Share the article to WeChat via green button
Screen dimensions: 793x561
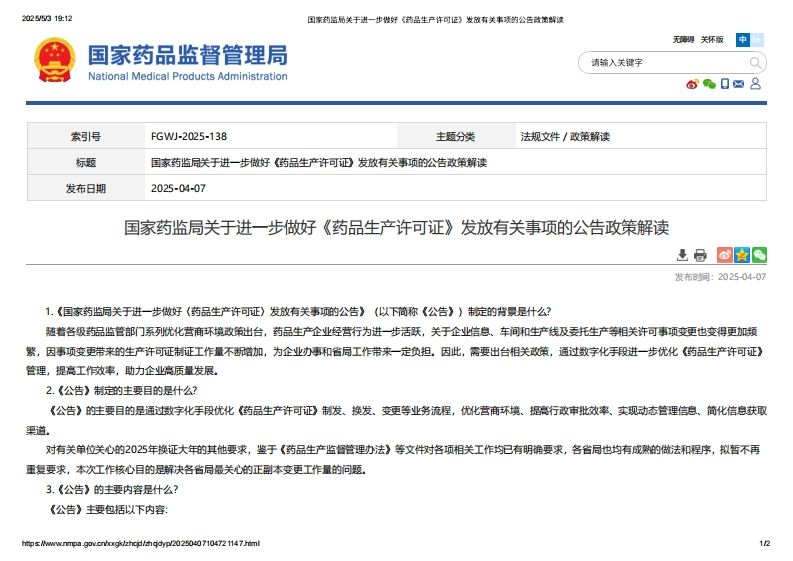click(x=759, y=255)
